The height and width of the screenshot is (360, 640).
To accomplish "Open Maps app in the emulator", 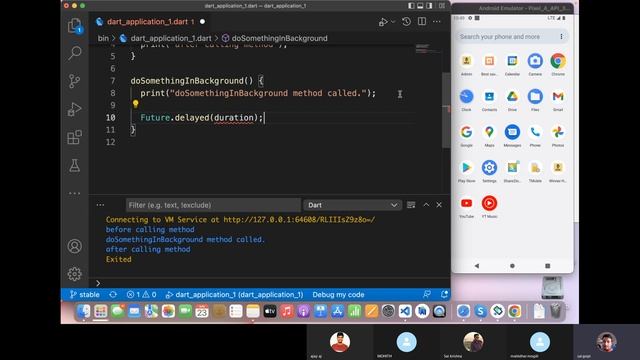I will pyautogui.click(x=489, y=132).
